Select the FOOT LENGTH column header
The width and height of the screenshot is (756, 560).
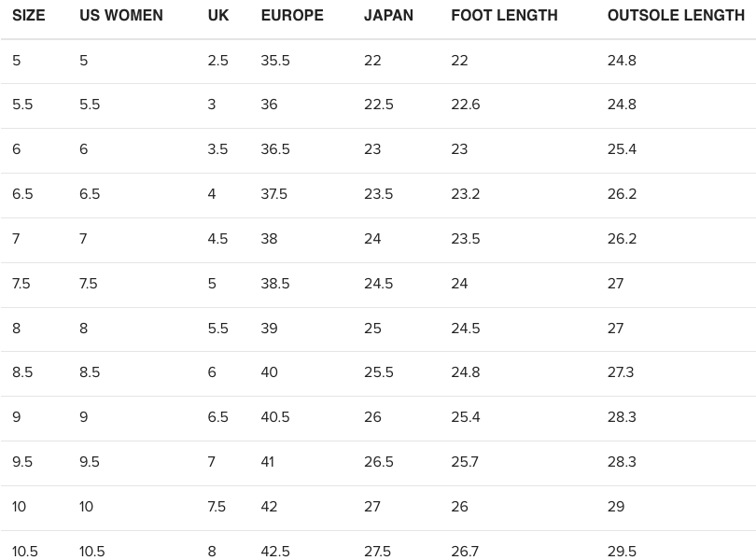(504, 16)
